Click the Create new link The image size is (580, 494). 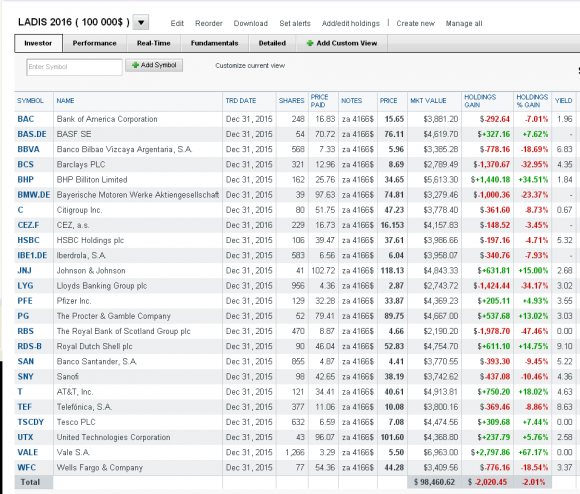point(415,23)
